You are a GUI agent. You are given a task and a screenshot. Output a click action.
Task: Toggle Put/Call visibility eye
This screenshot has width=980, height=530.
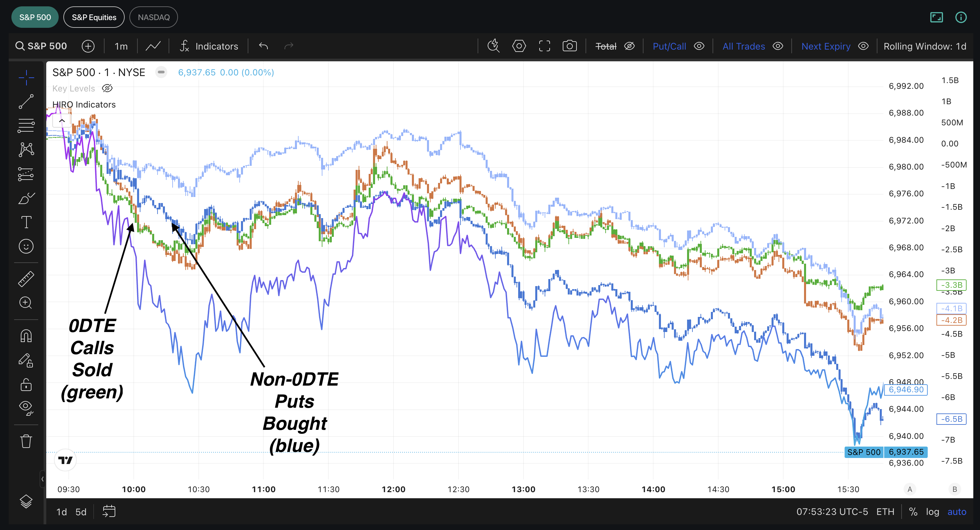(x=699, y=46)
